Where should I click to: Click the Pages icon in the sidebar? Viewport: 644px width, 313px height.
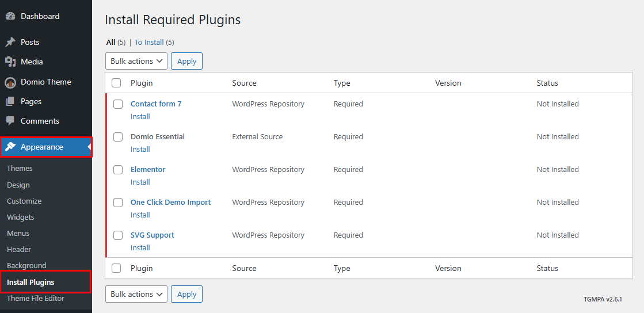[10, 101]
